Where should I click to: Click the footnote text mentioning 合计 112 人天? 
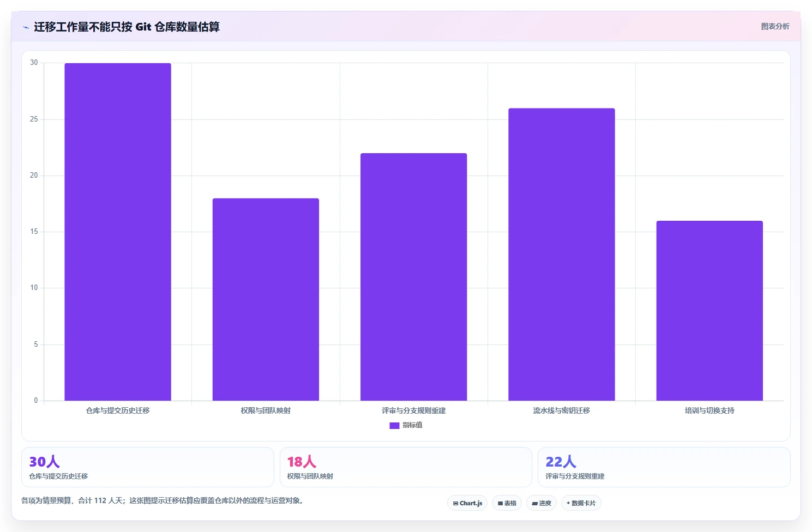pyautogui.click(x=162, y=500)
